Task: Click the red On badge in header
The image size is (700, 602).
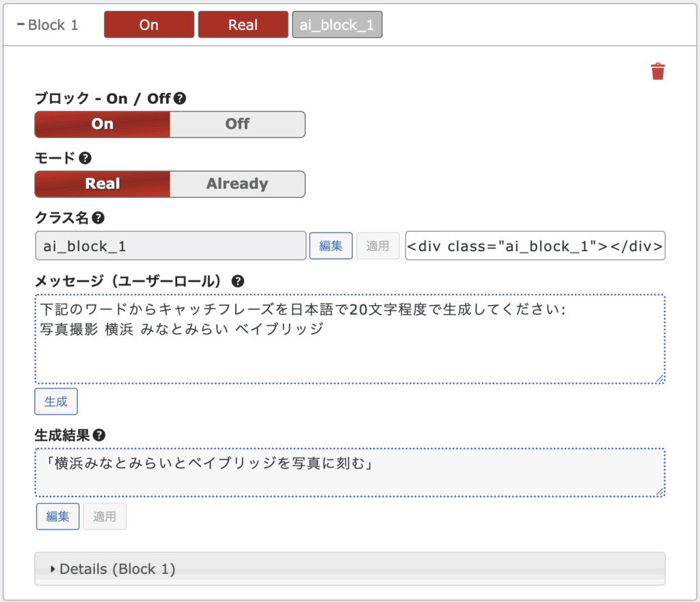Action: [149, 25]
